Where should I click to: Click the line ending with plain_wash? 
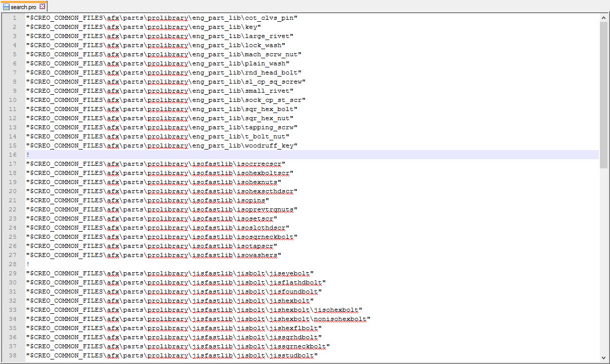tap(158, 63)
